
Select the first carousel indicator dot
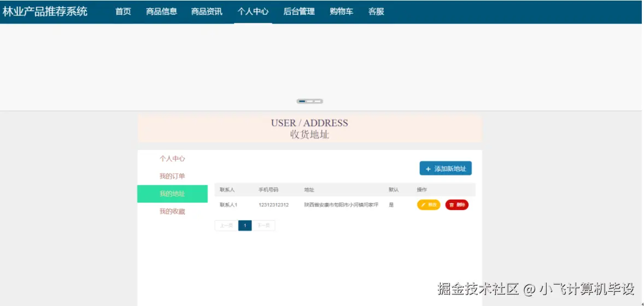[302, 101]
